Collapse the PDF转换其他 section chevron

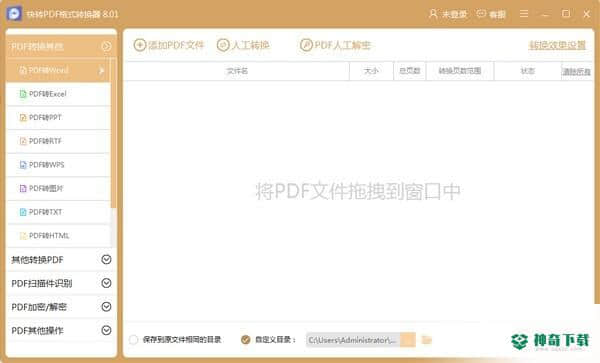[106, 46]
